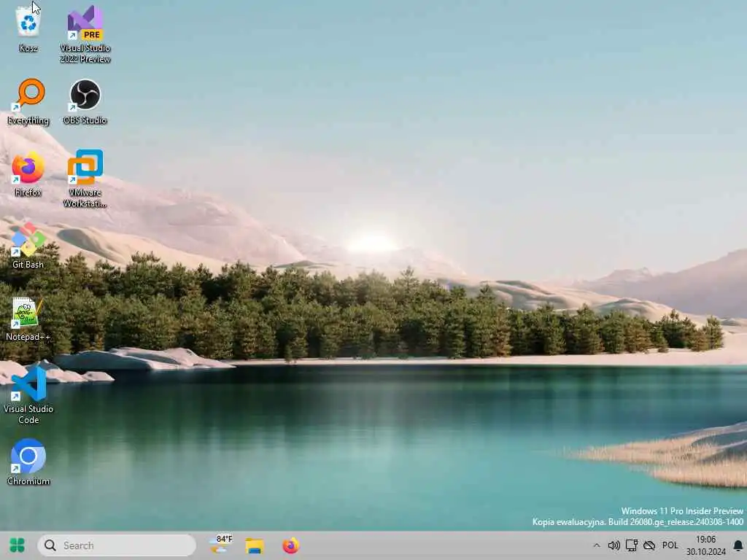Viewport: 747px width, 560px height.
Task: Select the Visual Studio Code shortcut
Action: [x=28, y=395]
